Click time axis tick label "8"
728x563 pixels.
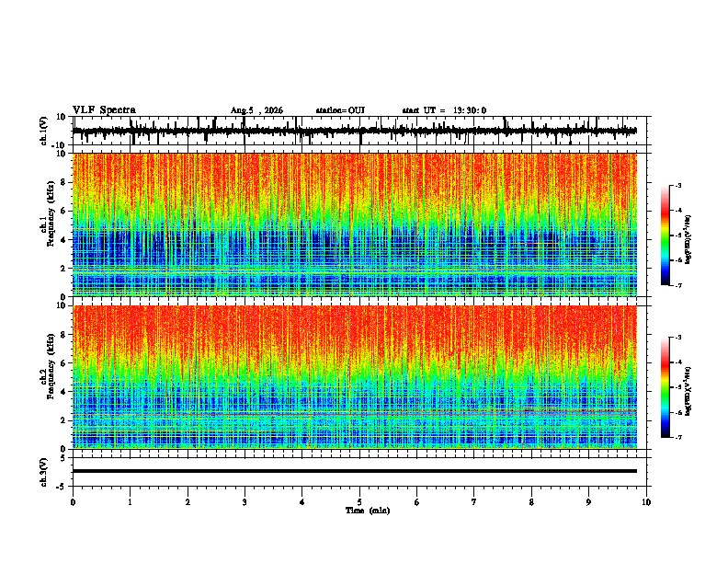[531, 502]
